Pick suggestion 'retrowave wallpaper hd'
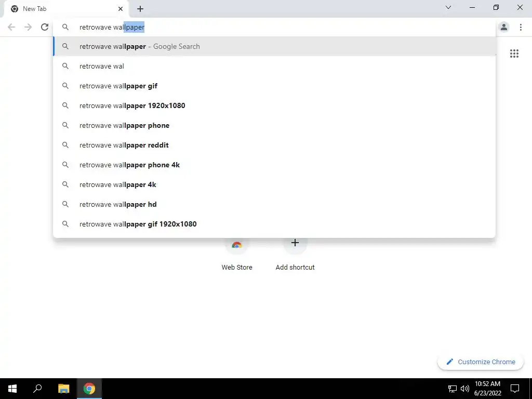The image size is (532, 399). (x=274, y=204)
